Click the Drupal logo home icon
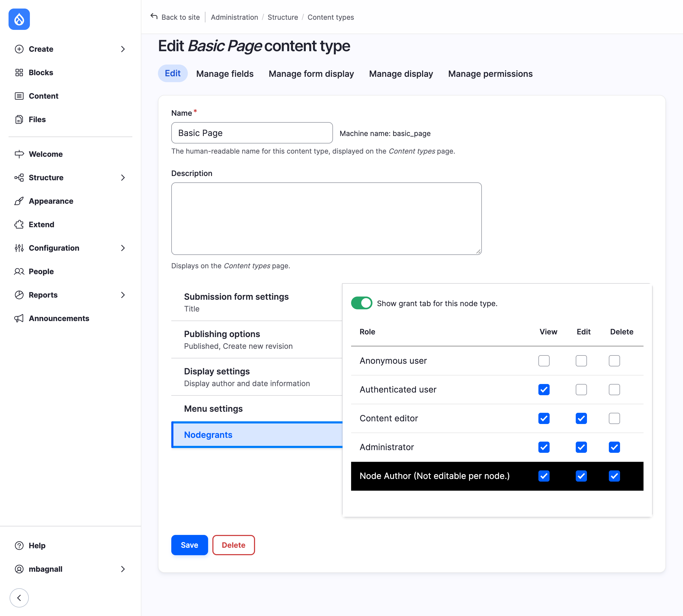This screenshot has height=616, width=683. point(19,19)
